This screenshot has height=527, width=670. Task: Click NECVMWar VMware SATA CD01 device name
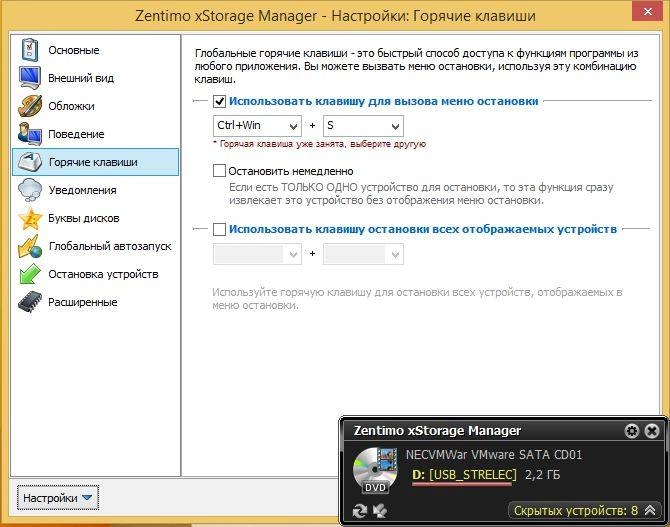(x=494, y=454)
